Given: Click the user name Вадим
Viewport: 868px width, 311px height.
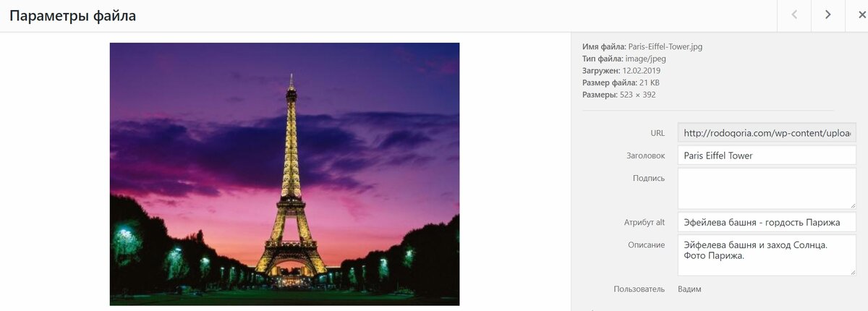Looking at the screenshot, I should [689, 289].
